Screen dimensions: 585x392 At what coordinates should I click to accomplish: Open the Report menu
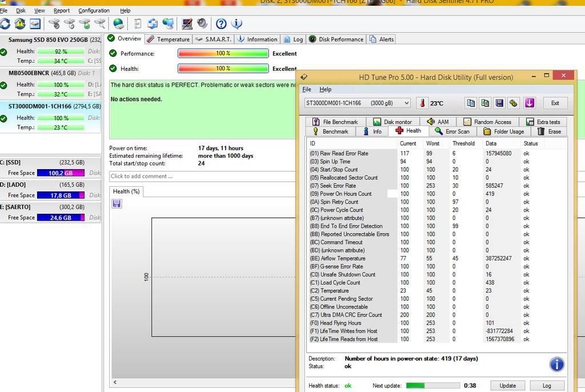pos(62,10)
